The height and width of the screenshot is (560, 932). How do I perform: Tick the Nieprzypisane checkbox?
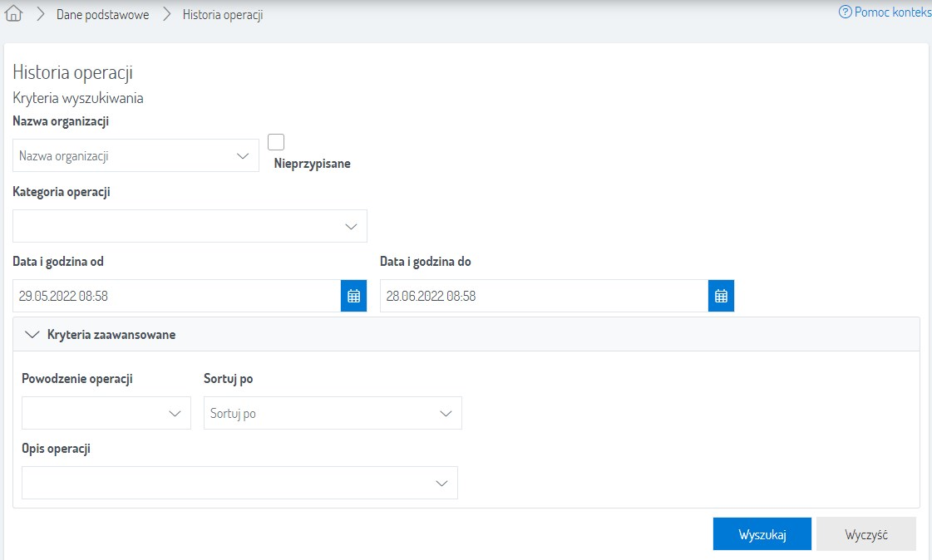pyautogui.click(x=276, y=142)
